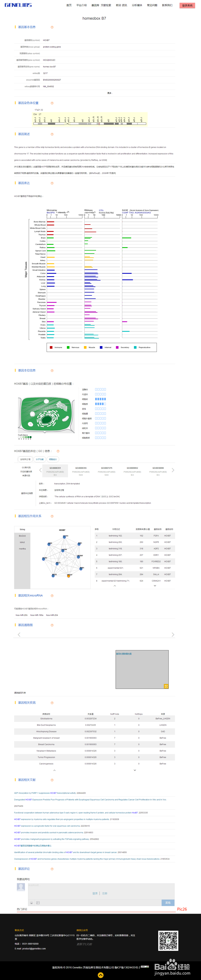Show previous pathway with left arrow
Viewport: 201px width, 980px height.
click(19, 635)
